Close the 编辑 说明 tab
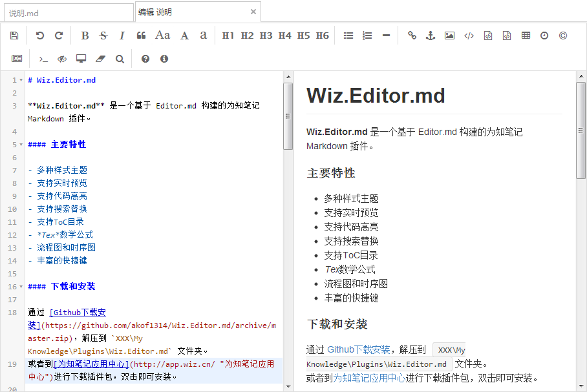587x392 pixels. click(x=253, y=12)
